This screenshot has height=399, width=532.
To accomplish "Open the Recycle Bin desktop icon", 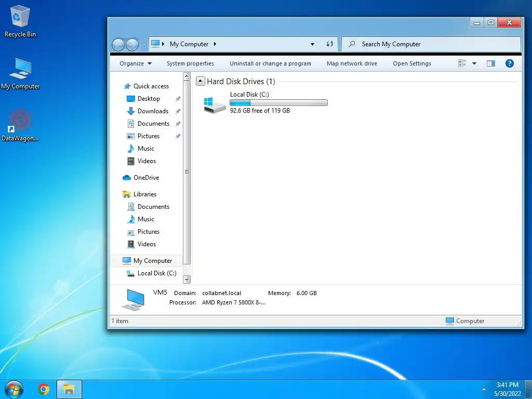I will pos(20,21).
